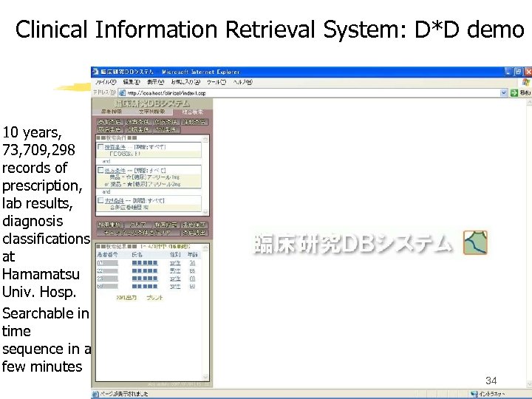Click the 男性 gender cell

point(175,270)
